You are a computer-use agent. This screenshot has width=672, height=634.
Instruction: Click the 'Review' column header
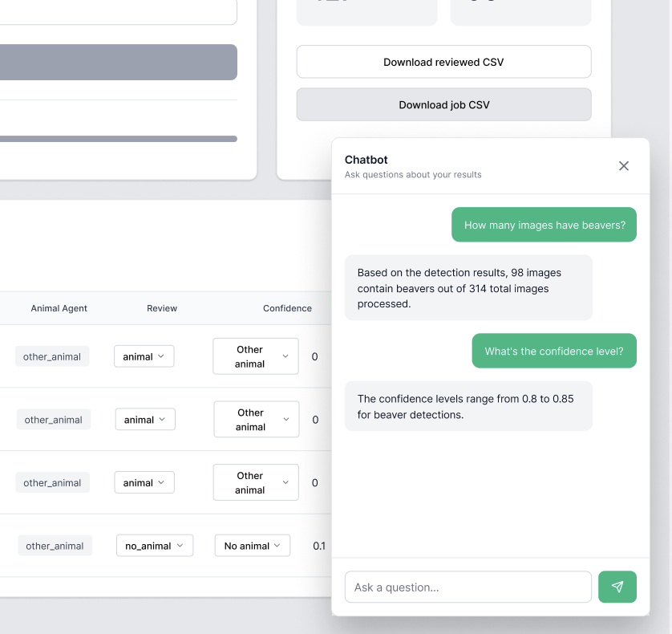161,308
